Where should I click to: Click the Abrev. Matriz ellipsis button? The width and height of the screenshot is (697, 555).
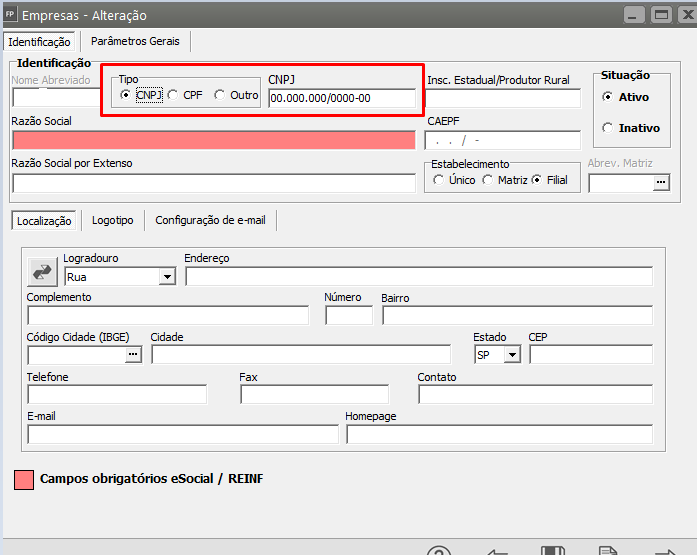tap(660, 182)
